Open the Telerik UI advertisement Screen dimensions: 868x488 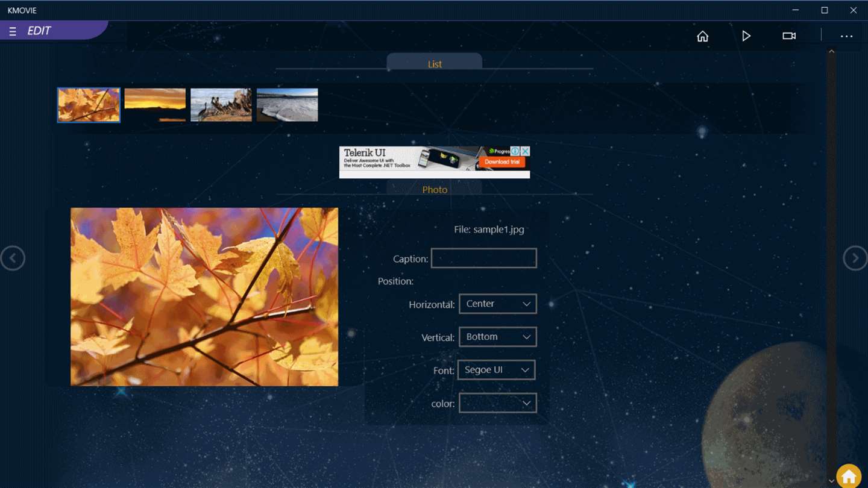[435, 163]
